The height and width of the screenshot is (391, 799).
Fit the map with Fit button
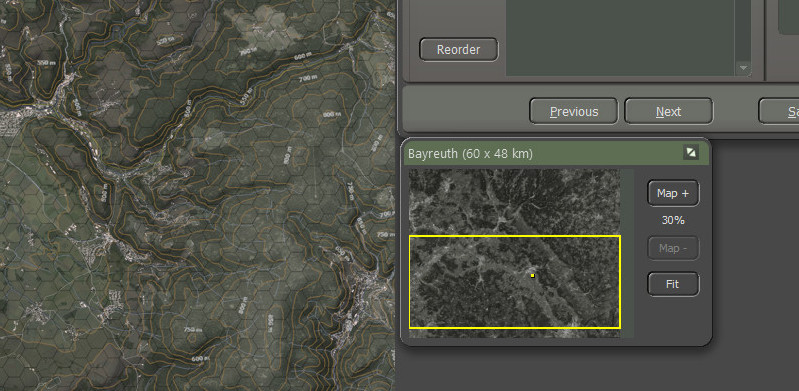673,284
